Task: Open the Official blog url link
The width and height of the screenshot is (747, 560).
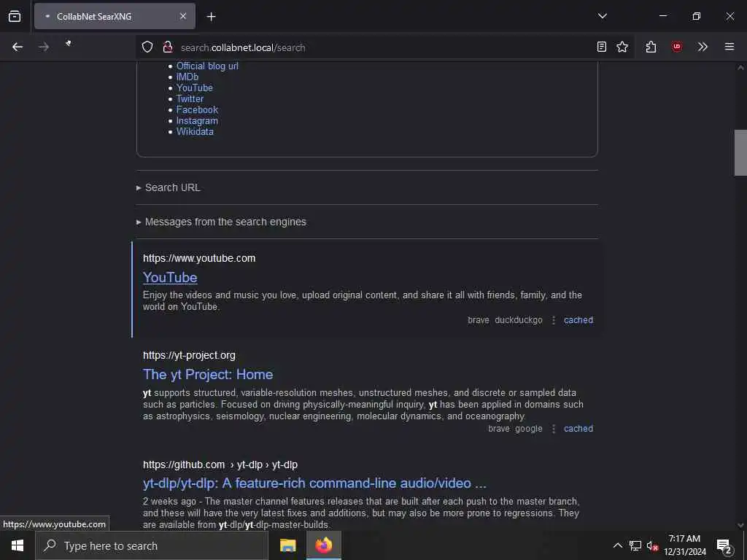Action: (207, 66)
